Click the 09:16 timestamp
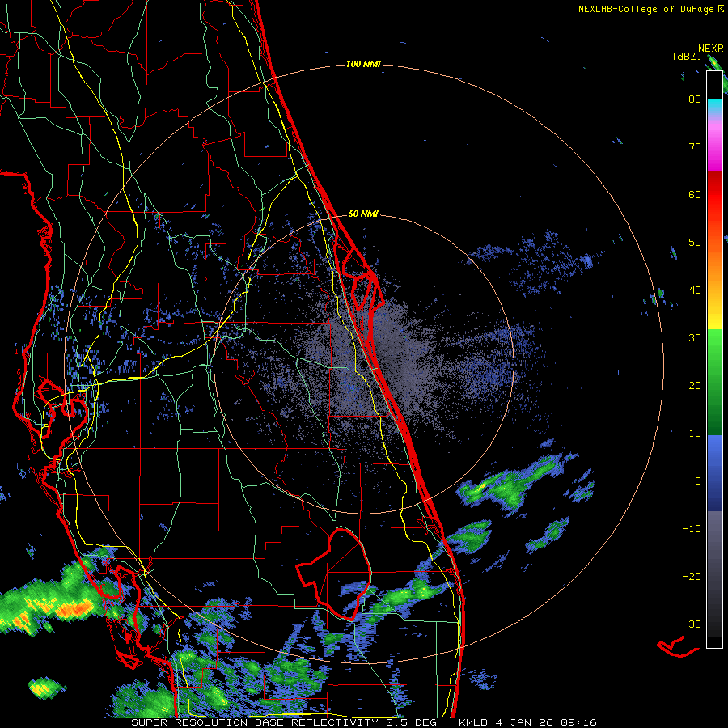This screenshot has height=728, width=728. coord(580,722)
